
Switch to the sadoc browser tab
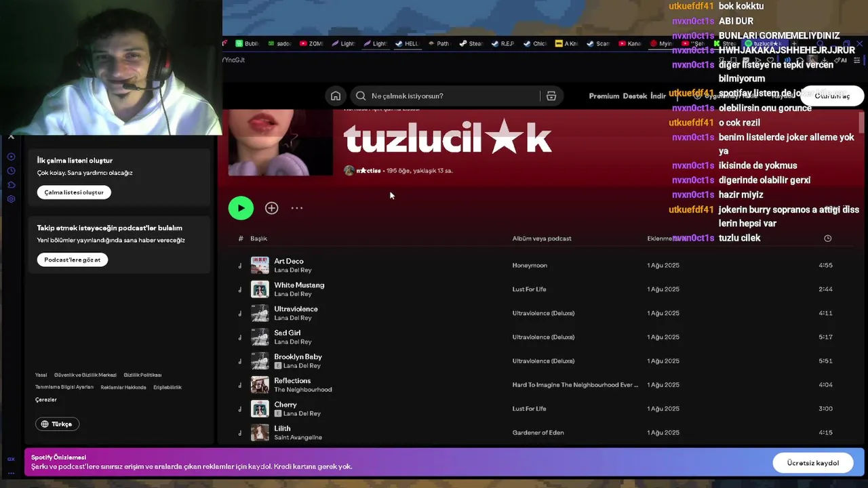279,43
